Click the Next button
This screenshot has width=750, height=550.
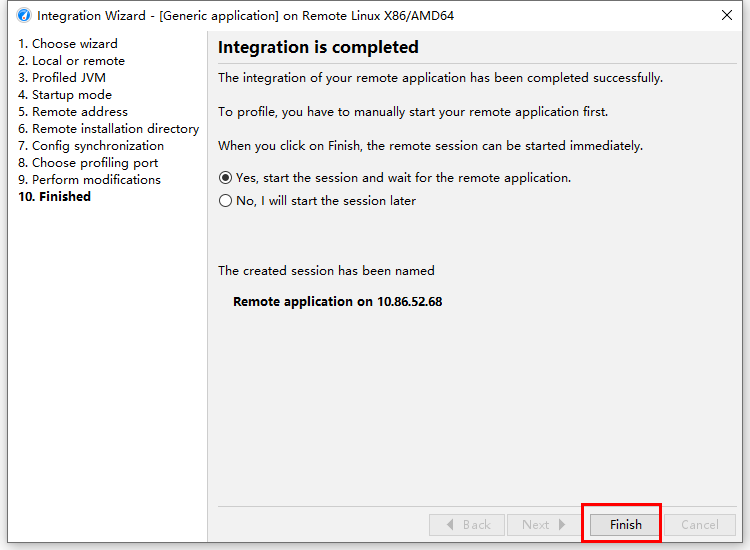(x=544, y=525)
